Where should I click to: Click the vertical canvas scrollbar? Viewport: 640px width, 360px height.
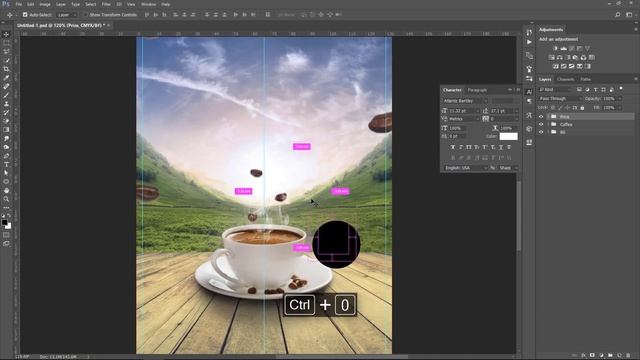coord(519,216)
